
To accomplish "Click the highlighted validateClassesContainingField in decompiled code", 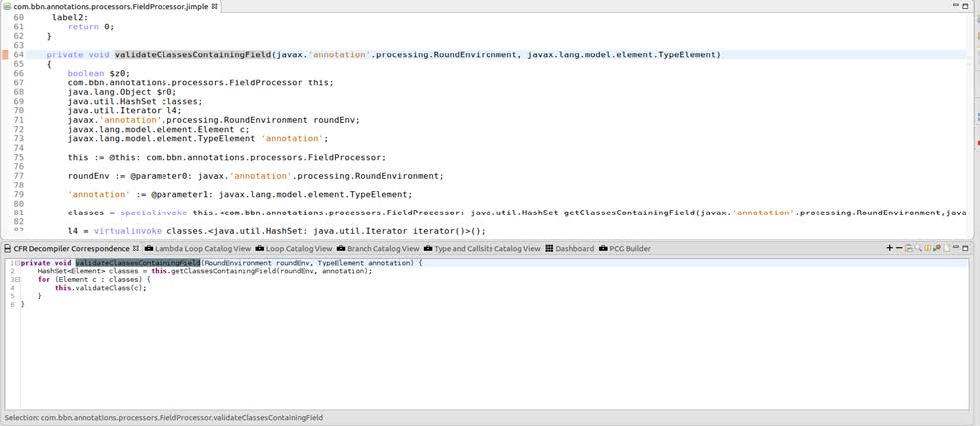I will click(x=138, y=264).
